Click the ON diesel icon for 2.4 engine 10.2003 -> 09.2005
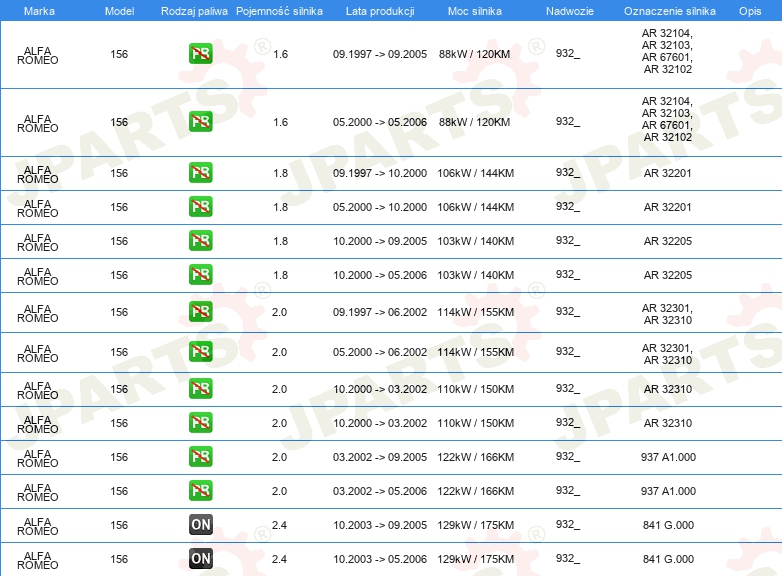782x576 pixels. [x=200, y=525]
